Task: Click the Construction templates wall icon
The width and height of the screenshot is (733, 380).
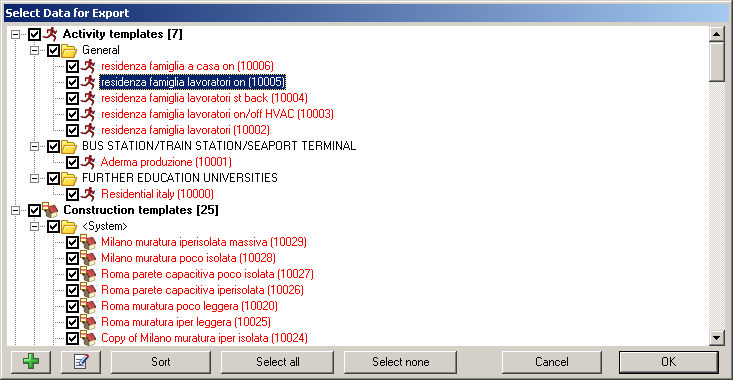Action: point(50,210)
